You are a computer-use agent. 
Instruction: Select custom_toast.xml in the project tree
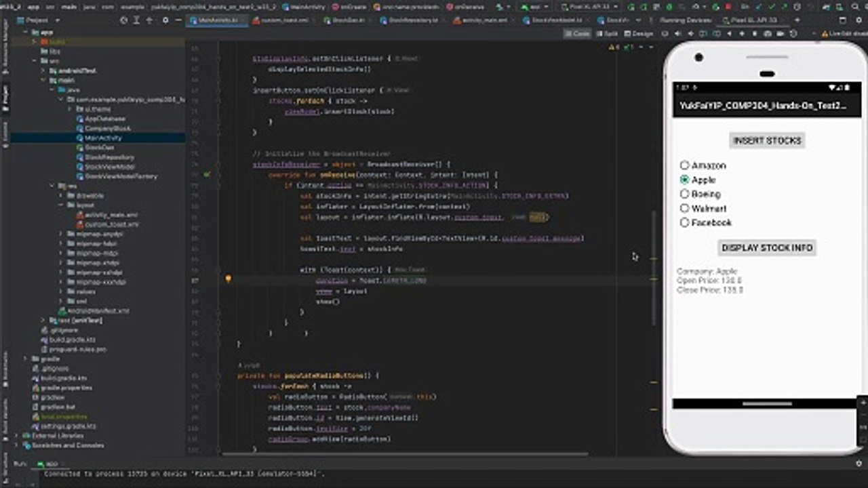tap(112, 224)
